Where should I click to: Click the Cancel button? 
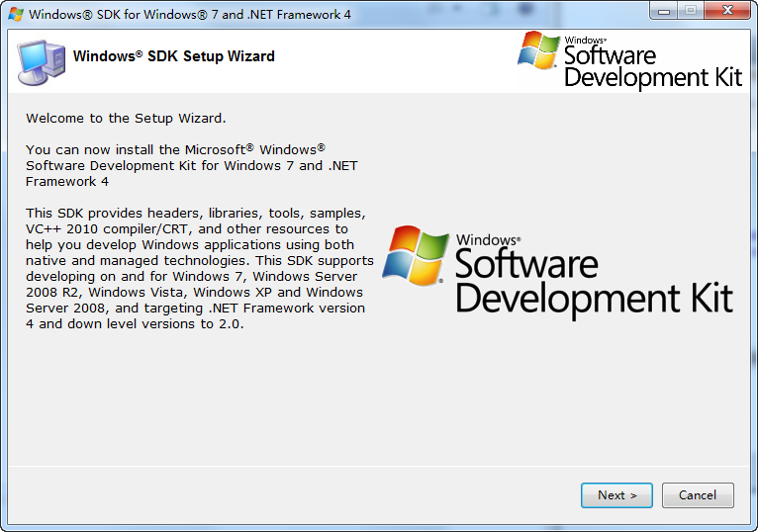(x=698, y=495)
